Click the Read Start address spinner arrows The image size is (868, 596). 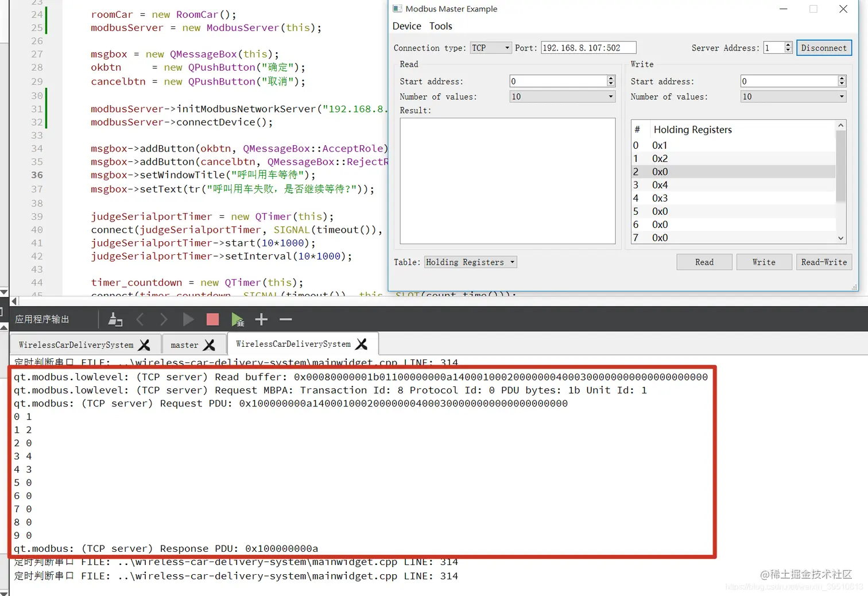[x=611, y=81]
